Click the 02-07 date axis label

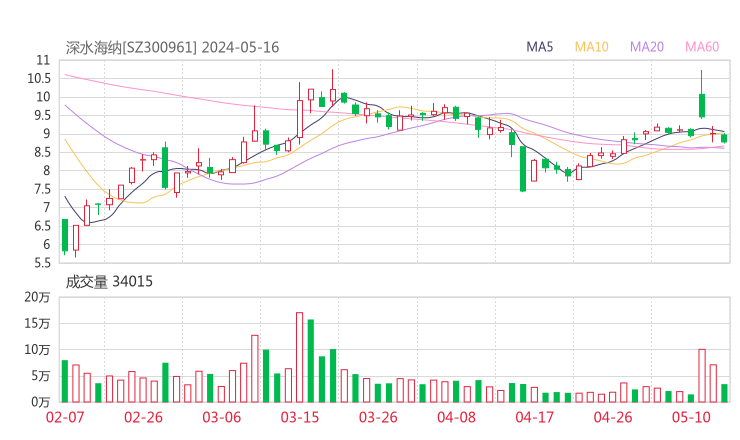(x=65, y=417)
